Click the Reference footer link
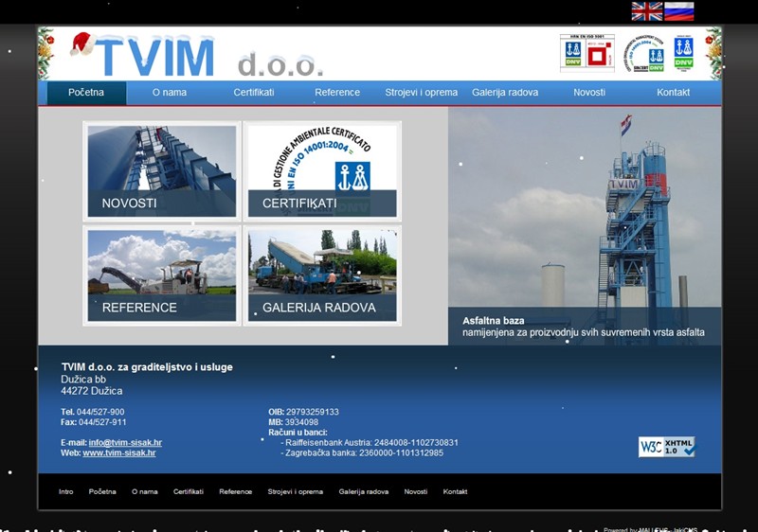This screenshot has width=758, height=532. (x=235, y=491)
